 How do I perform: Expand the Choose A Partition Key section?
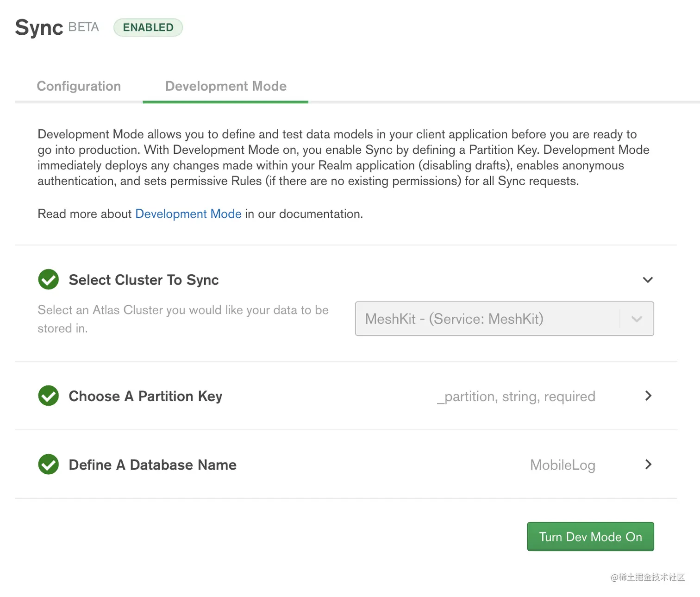pos(648,396)
